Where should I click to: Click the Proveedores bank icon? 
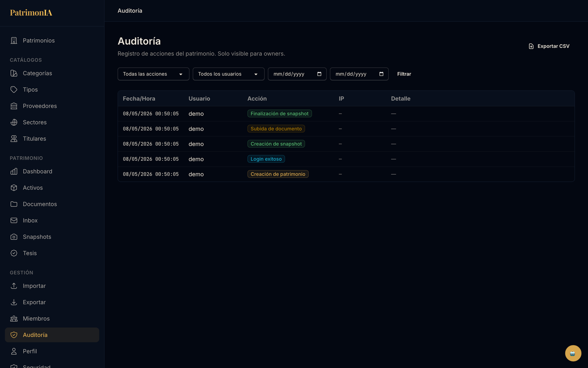pos(14,106)
